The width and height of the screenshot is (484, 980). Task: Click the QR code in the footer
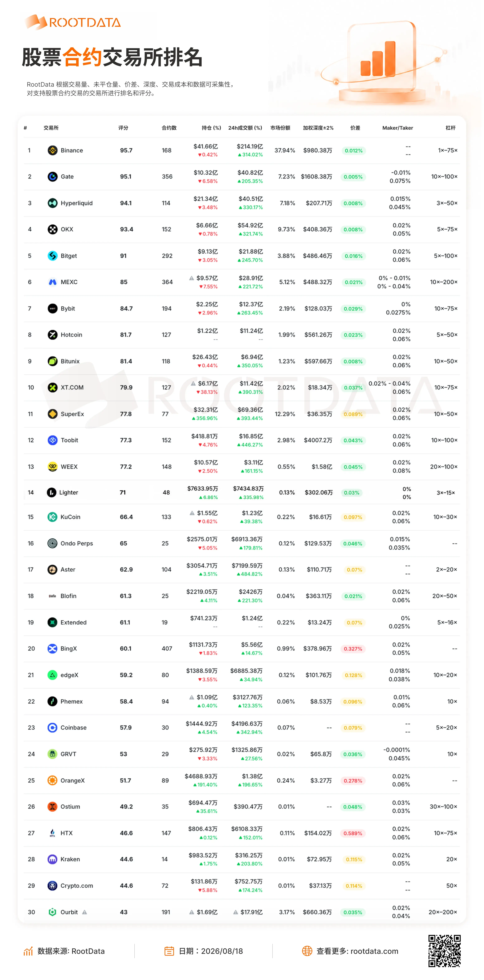pos(444,951)
